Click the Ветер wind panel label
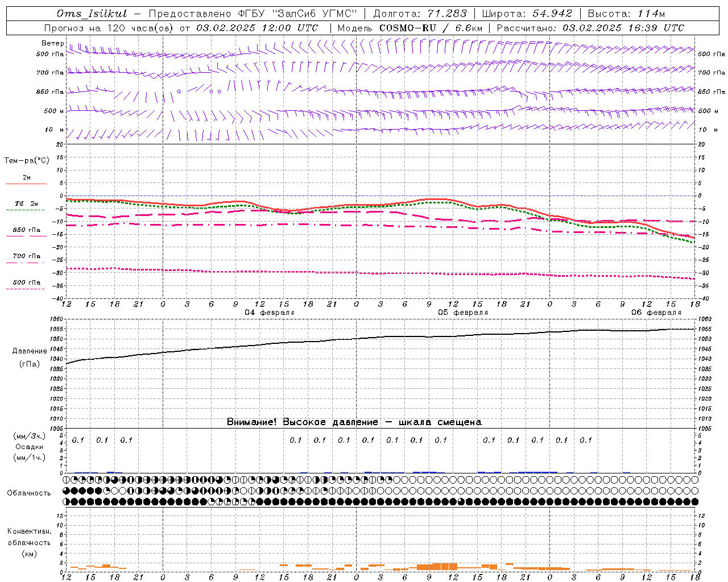The image size is (728, 582). coord(52,43)
